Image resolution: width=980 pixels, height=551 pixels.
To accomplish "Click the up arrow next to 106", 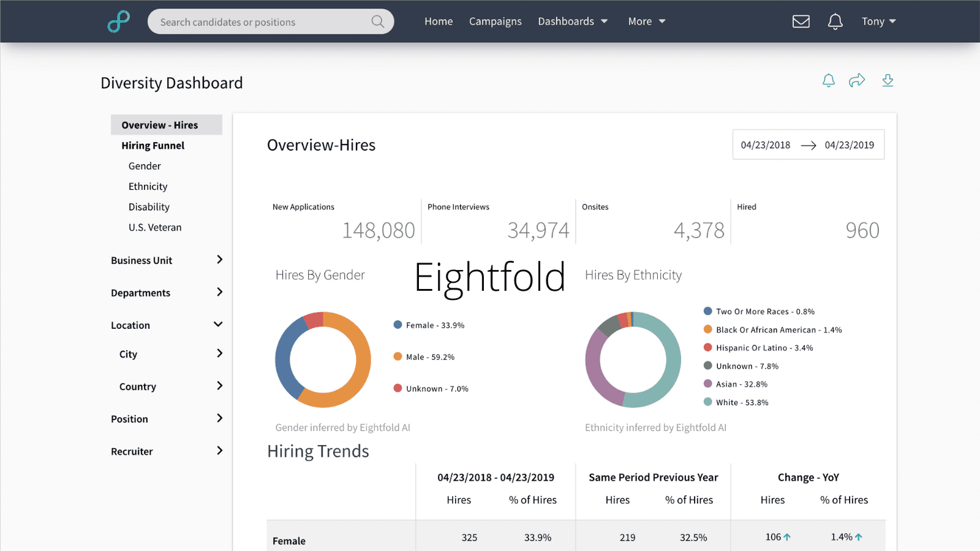I will [787, 537].
